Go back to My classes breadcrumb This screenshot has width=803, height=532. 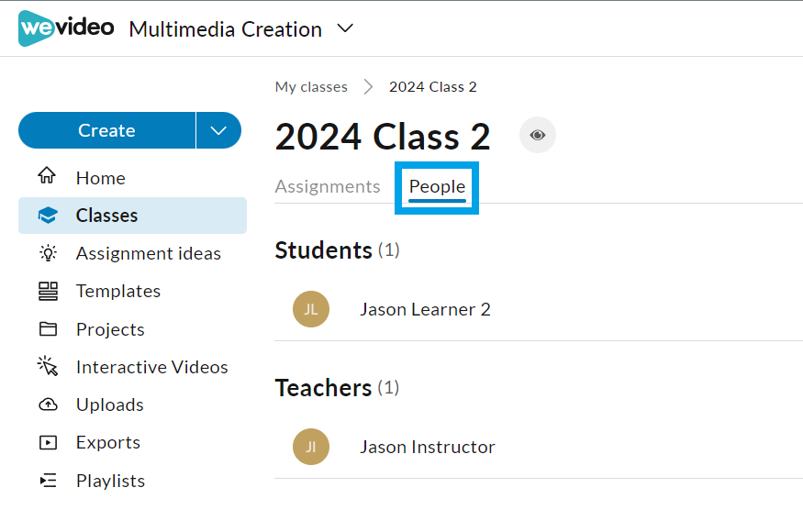(x=311, y=87)
